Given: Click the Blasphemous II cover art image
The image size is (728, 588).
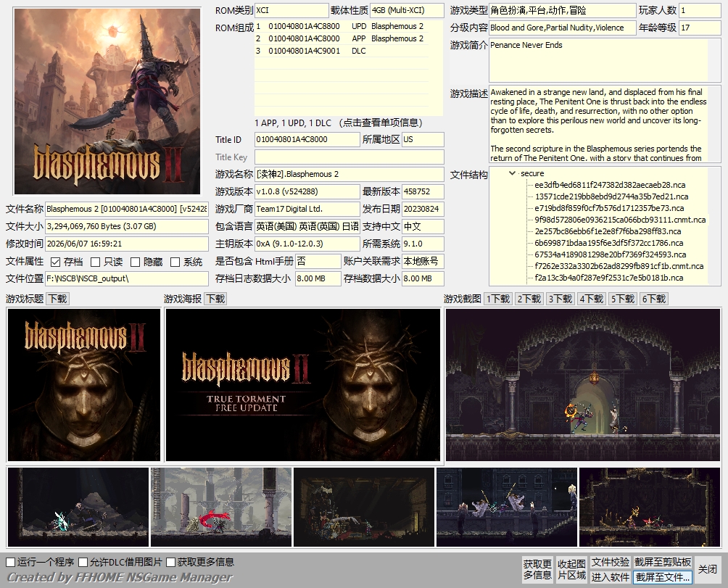Looking at the screenshot, I should [107, 102].
